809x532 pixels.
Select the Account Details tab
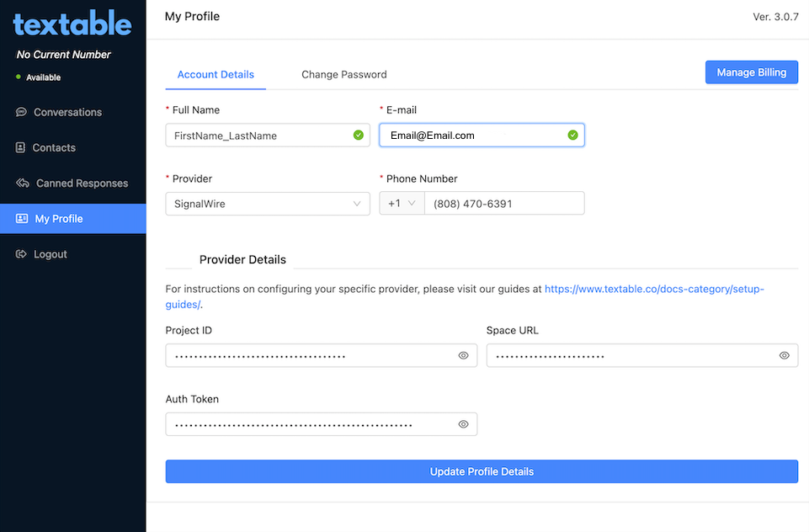click(x=216, y=74)
